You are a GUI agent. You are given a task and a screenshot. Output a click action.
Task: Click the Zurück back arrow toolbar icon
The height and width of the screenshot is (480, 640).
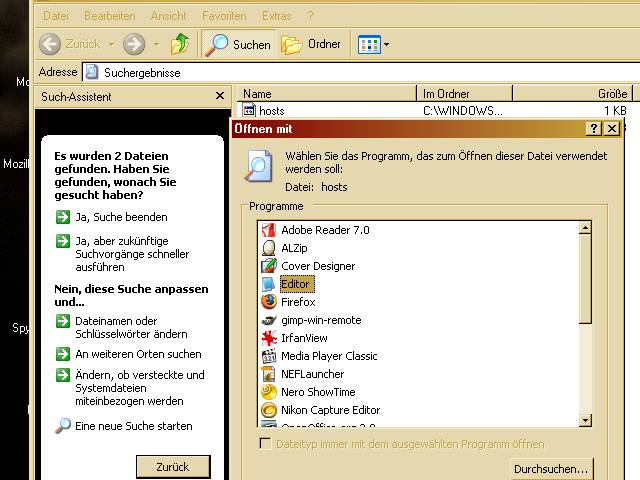point(50,44)
